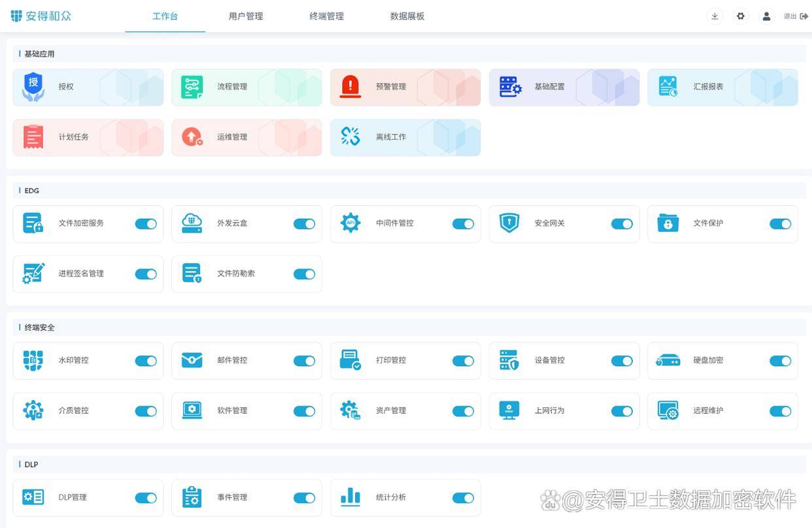The width and height of the screenshot is (812, 528).
Task: Open the 终端管理 tab
Action: pyautogui.click(x=326, y=16)
